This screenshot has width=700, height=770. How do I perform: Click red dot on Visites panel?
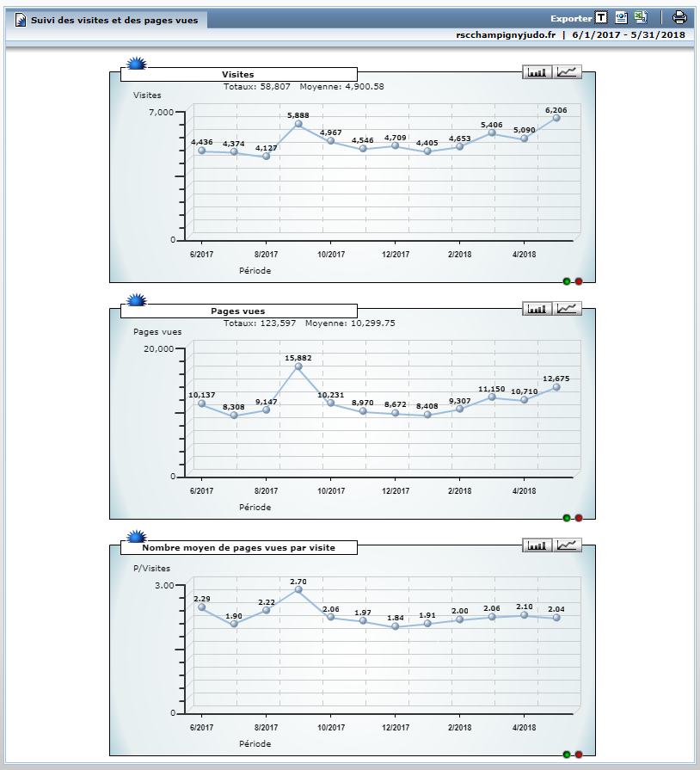(x=579, y=281)
